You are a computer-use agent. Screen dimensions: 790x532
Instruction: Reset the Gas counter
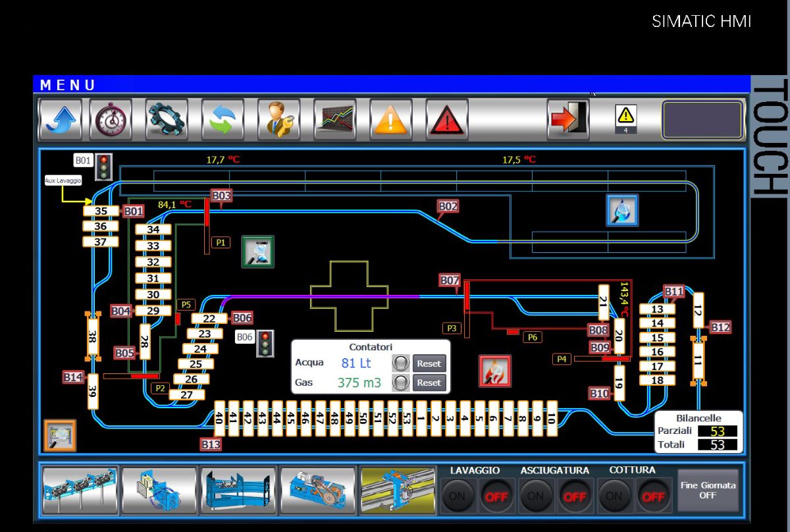[429, 383]
